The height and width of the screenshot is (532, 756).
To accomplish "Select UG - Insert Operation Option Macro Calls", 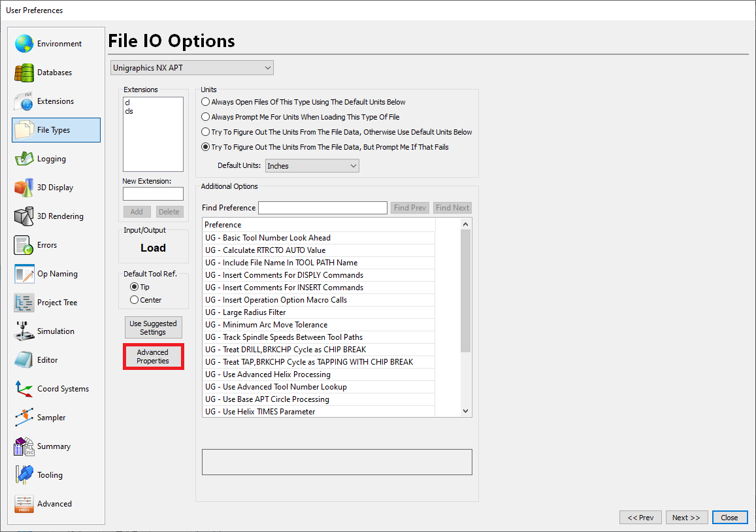I will [x=319, y=300].
